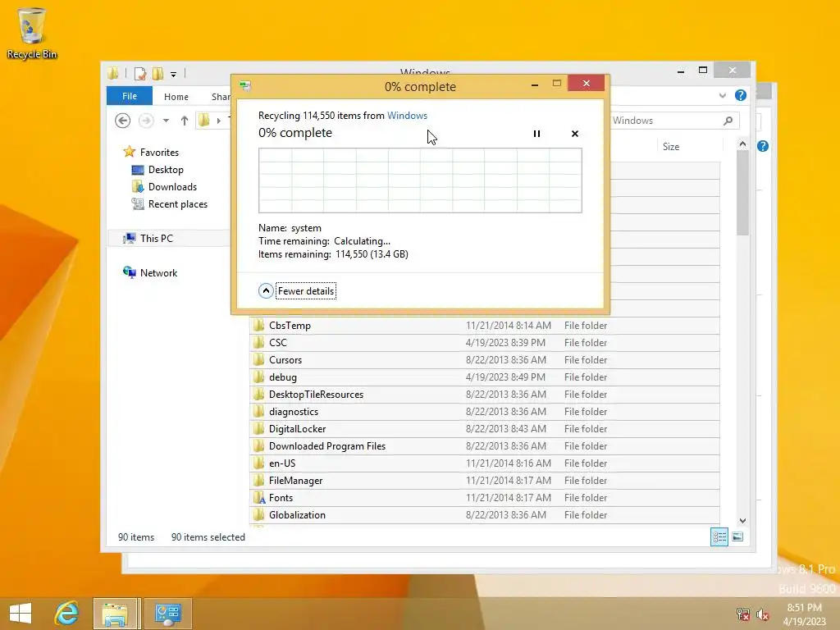Open the Start button

click(x=21, y=614)
